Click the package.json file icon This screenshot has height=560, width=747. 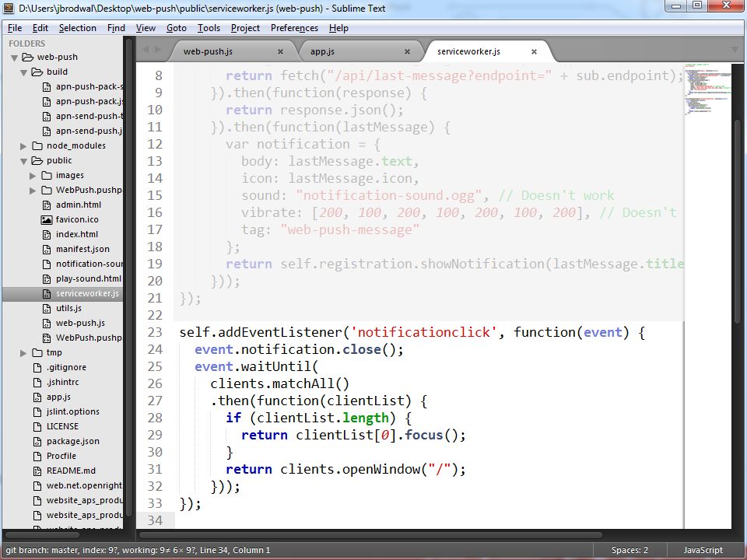click(x=37, y=442)
